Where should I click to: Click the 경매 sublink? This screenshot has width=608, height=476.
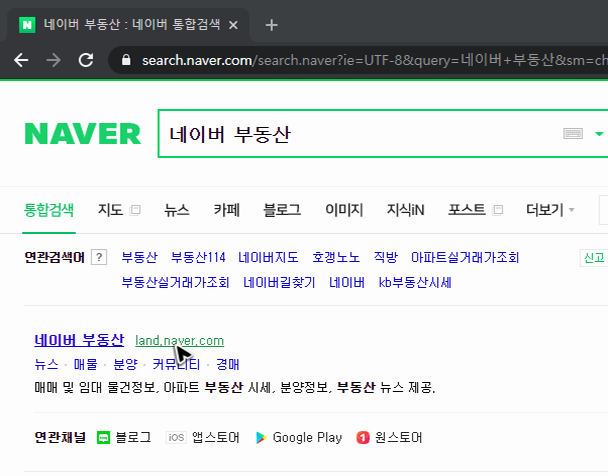tap(228, 364)
